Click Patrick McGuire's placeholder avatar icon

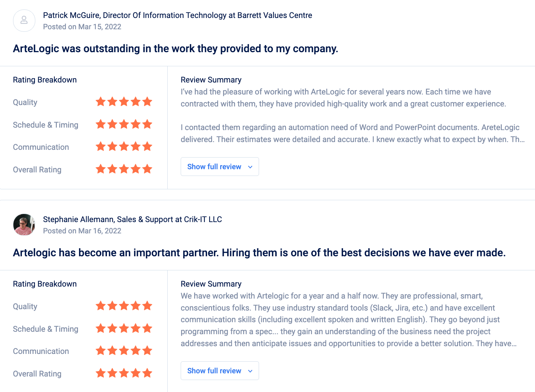point(24,20)
